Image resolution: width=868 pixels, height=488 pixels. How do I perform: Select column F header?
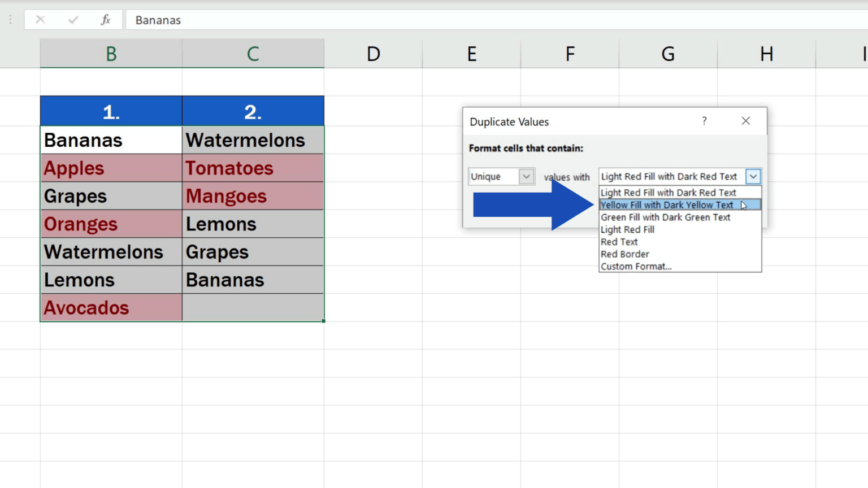pyautogui.click(x=570, y=54)
